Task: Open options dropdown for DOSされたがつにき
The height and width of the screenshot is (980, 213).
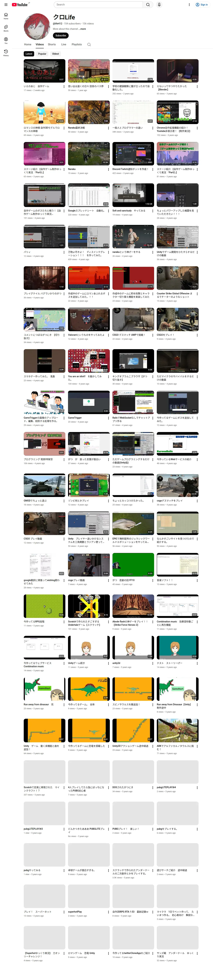Action: (x=153, y=787)
